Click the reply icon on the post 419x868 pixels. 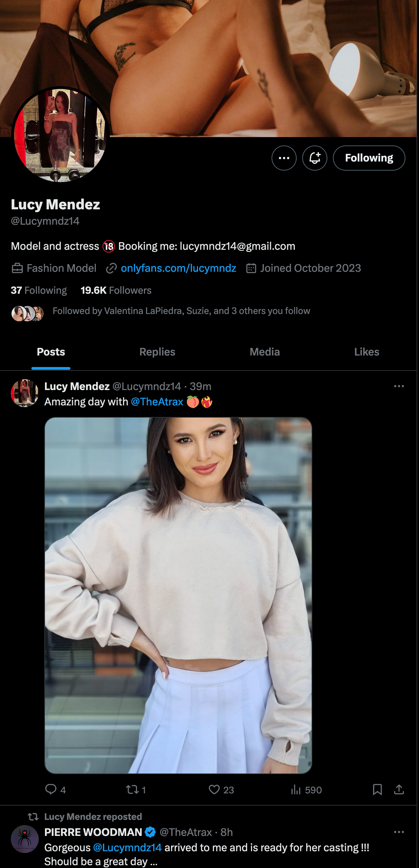click(51, 790)
